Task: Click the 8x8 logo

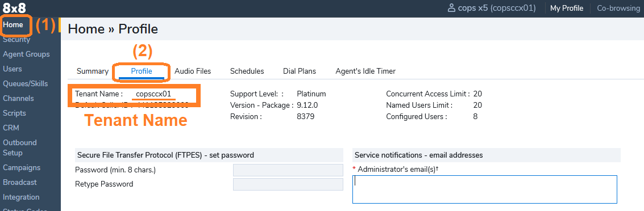Action: pos(14,8)
